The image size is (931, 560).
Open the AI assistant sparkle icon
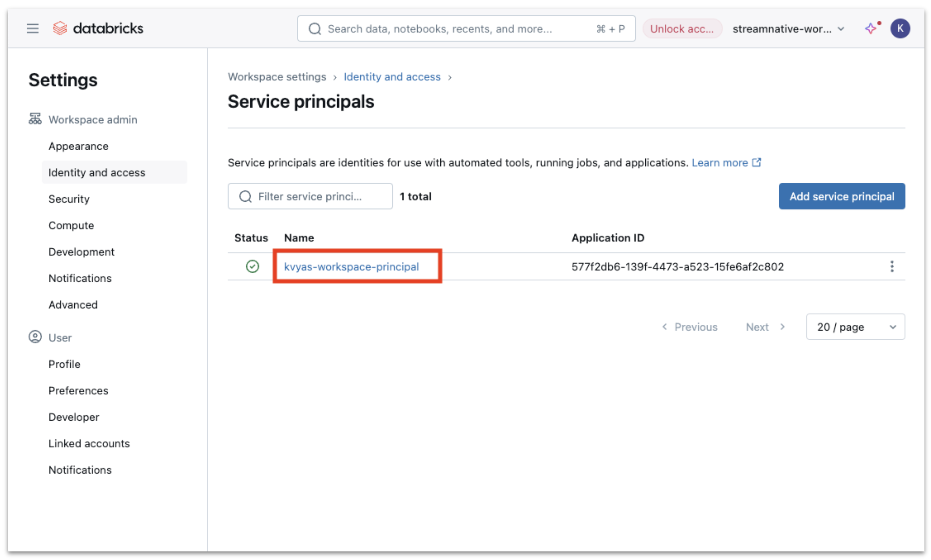pyautogui.click(x=871, y=28)
